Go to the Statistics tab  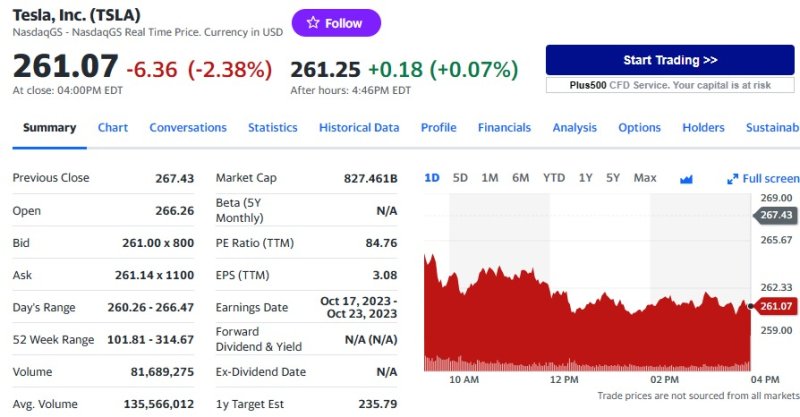(x=273, y=128)
